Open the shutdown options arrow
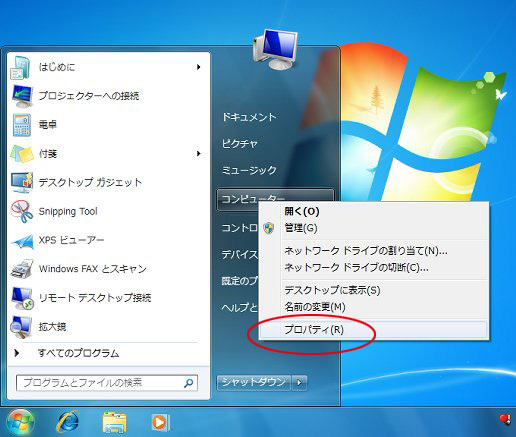The image size is (516, 437). click(x=299, y=382)
